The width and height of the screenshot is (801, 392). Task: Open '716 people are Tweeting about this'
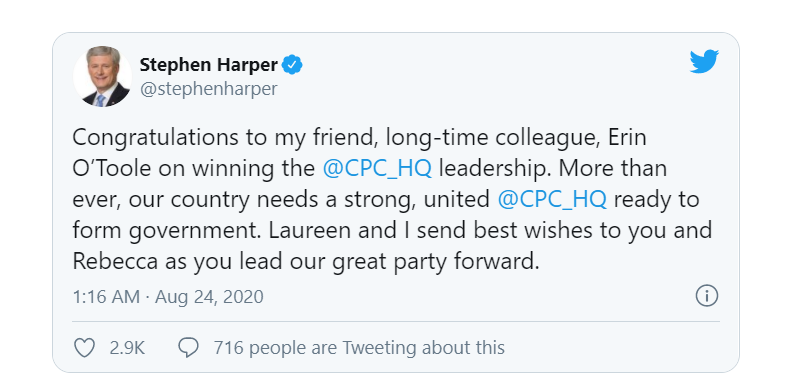pos(359,348)
